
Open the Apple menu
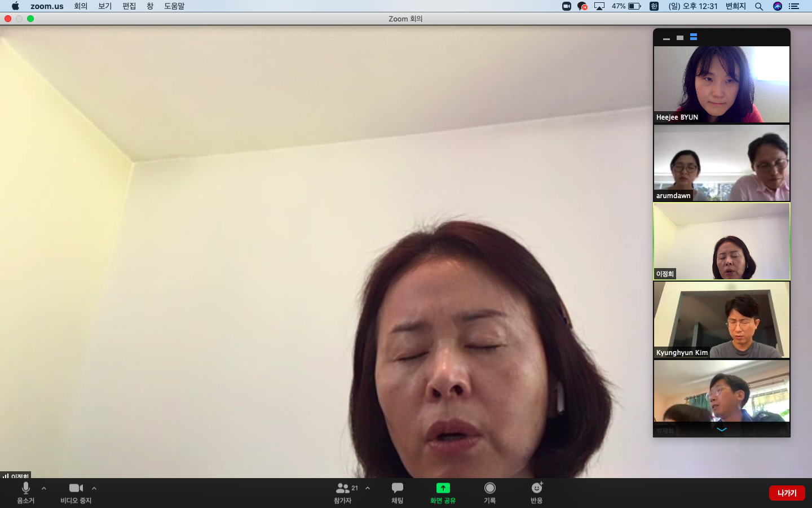[15, 6]
